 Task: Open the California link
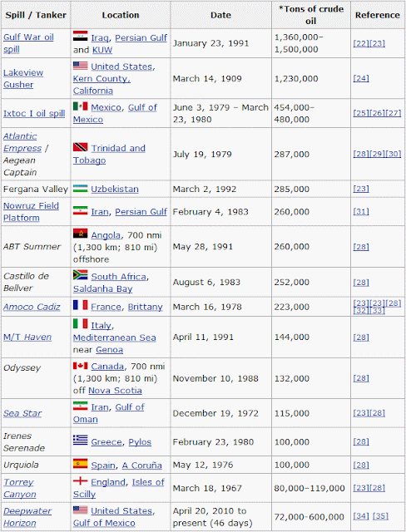(92, 91)
